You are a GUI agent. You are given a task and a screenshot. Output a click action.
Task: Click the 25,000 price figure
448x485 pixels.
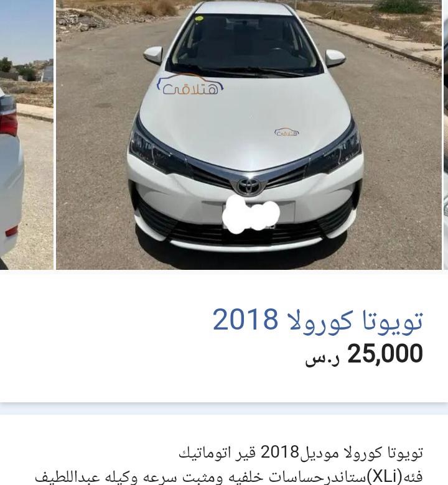pyautogui.click(x=385, y=354)
